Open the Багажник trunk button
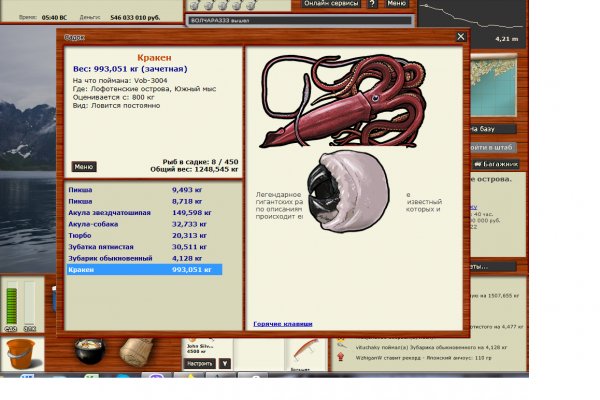 coord(497,163)
